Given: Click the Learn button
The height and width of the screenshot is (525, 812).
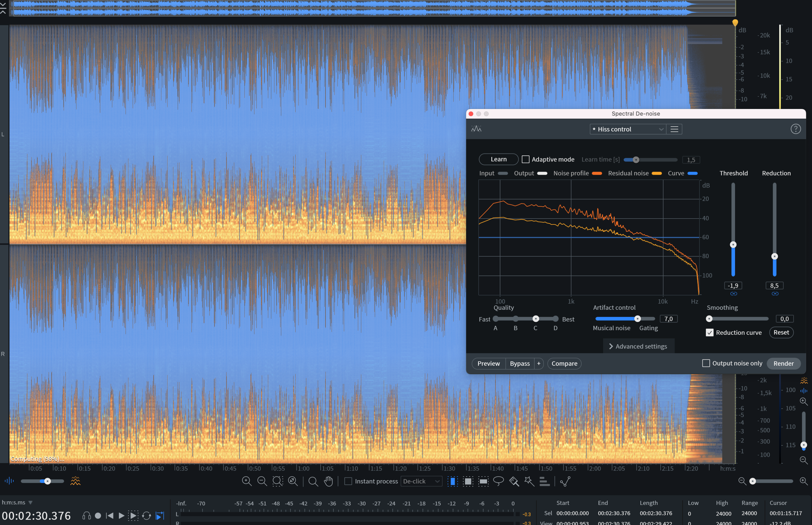Looking at the screenshot, I should (x=498, y=159).
